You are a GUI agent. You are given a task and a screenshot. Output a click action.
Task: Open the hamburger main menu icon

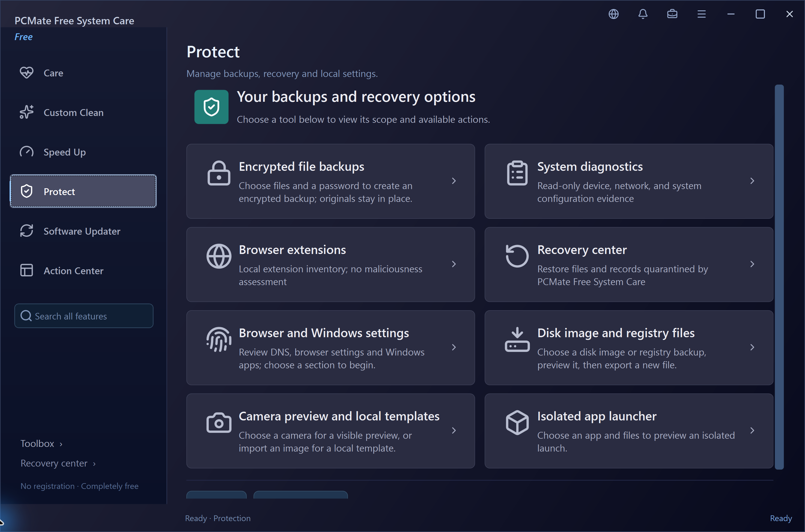pyautogui.click(x=702, y=14)
